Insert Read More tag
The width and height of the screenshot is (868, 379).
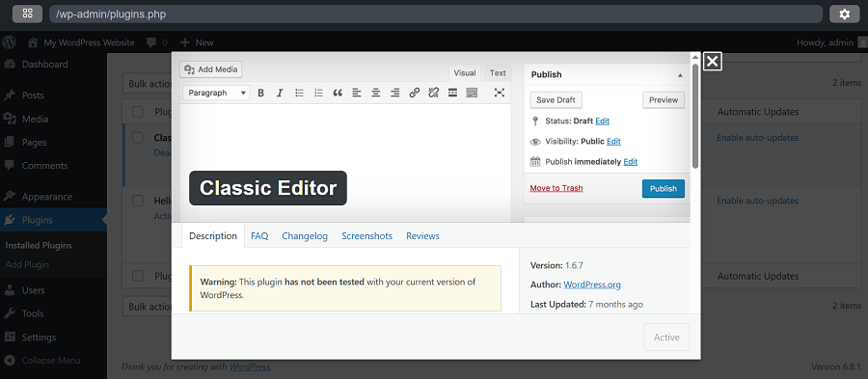(x=452, y=93)
